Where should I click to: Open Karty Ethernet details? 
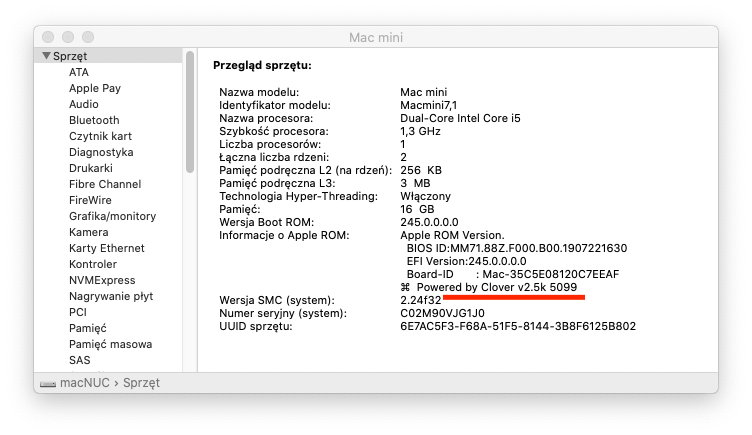[x=106, y=248]
